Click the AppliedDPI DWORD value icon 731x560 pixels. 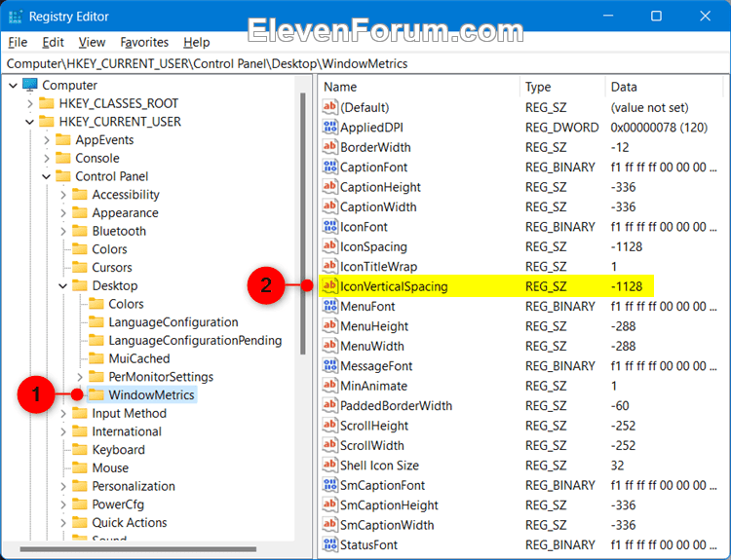[x=329, y=128]
